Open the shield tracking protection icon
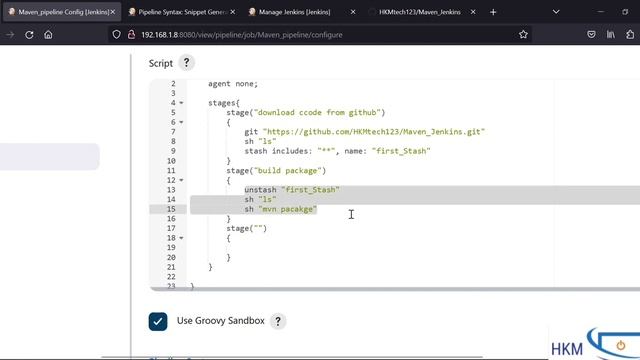Image resolution: width=640 pixels, height=360 pixels. [x=116, y=35]
